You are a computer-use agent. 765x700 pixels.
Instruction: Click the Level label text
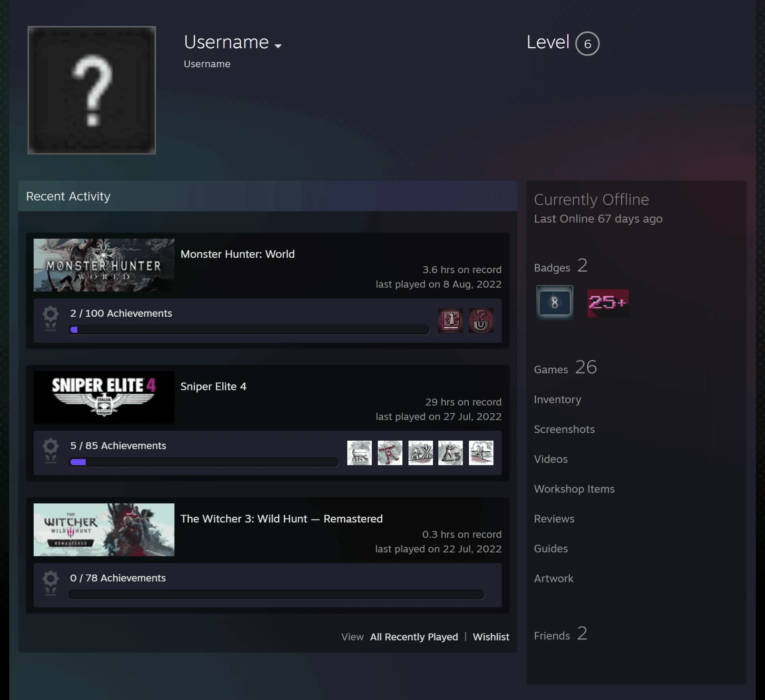(x=548, y=42)
